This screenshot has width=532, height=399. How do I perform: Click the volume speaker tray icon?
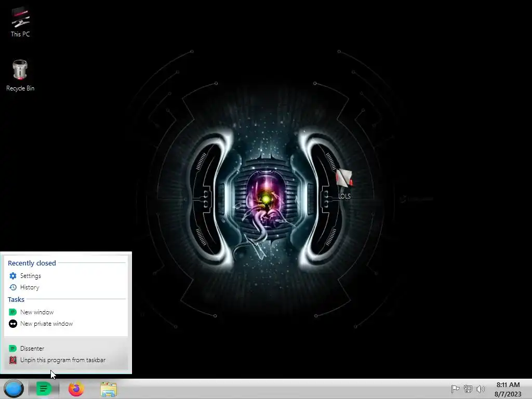coord(481,389)
